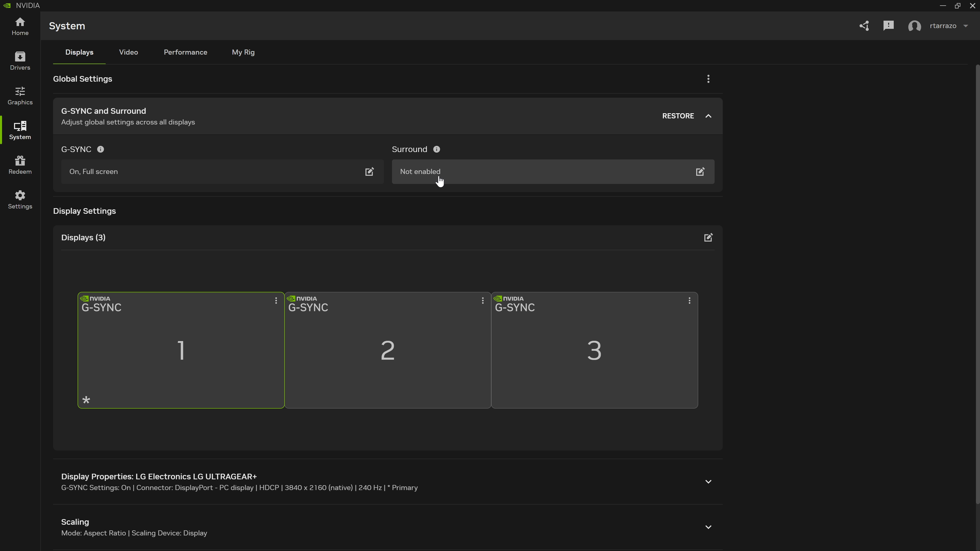Expand the Scaling section
The image size is (980, 551).
708,527
